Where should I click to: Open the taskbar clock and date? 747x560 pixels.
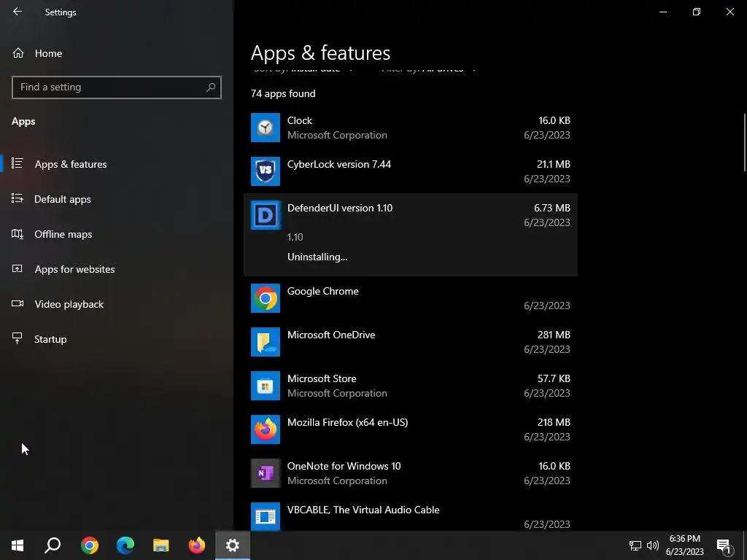[684, 545]
